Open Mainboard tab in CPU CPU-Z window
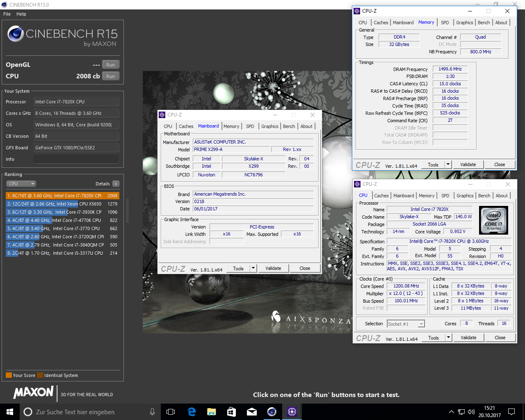Image resolution: width=525 pixels, height=420 pixels. coord(404,196)
